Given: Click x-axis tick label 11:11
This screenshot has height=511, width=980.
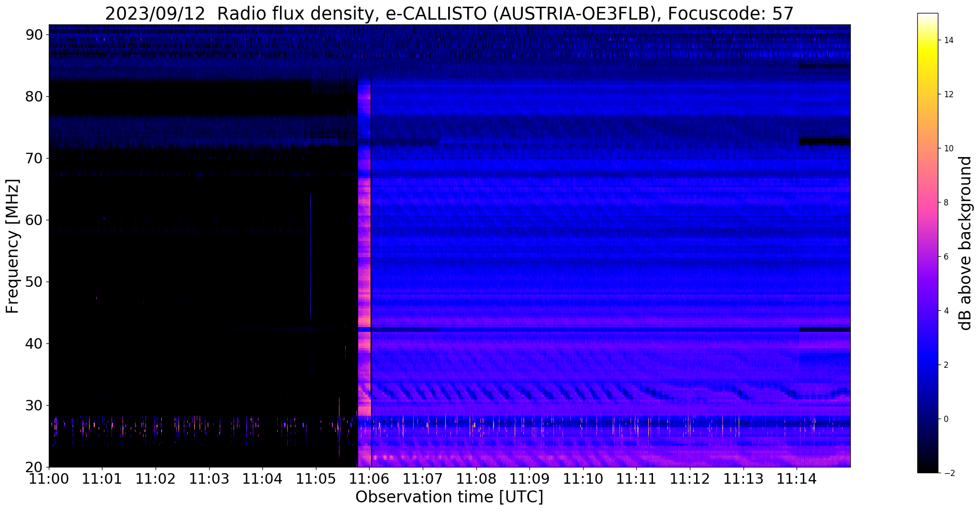Looking at the screenshot, I should point(636,478).
